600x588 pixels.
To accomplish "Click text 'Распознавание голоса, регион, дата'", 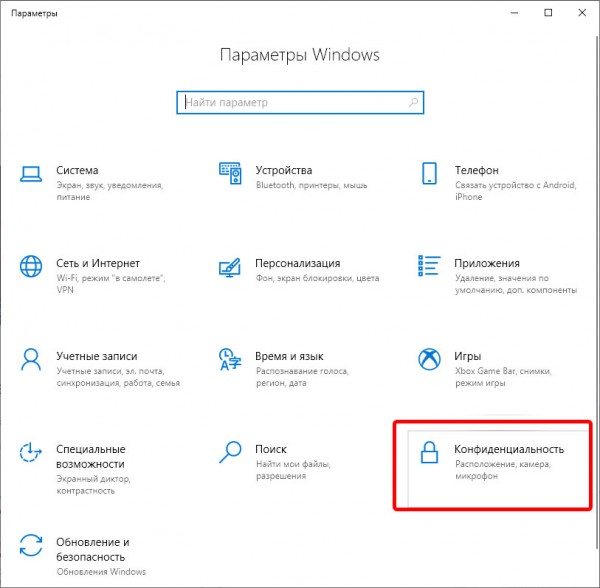I will click(x=302, y=377).
